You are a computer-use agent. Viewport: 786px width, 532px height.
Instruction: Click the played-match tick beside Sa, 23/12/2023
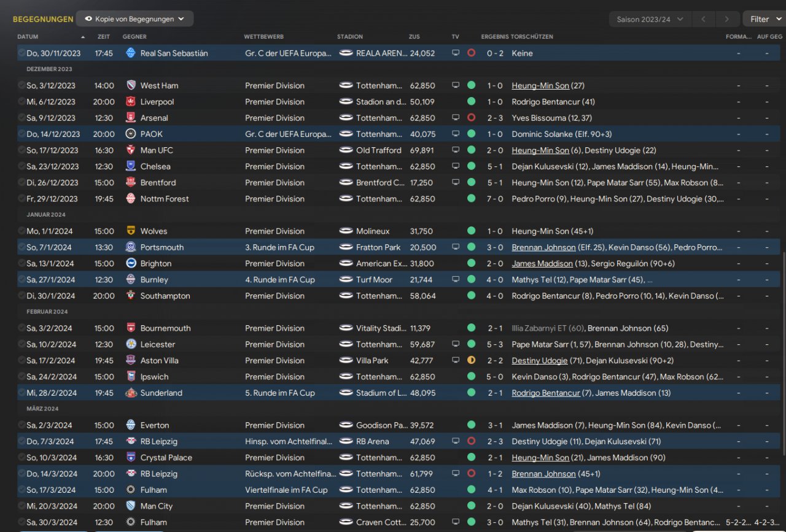[x=22, y=166]
